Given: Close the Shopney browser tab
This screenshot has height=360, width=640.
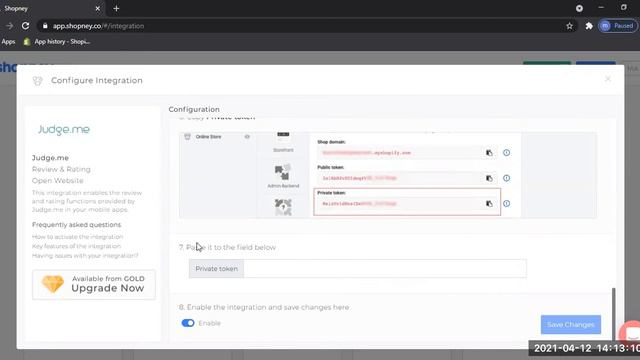Looking at the screenshot, I should click(98, 8).
